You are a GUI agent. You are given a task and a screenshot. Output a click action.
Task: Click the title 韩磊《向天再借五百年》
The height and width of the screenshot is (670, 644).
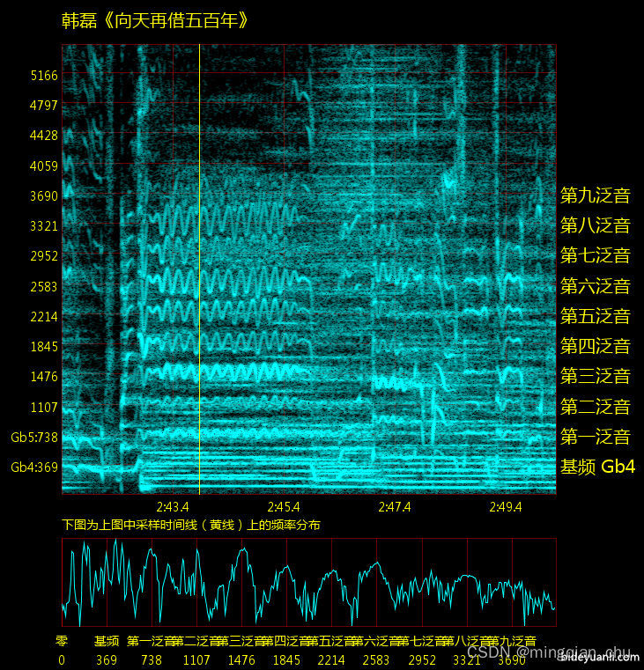[155, 20]
